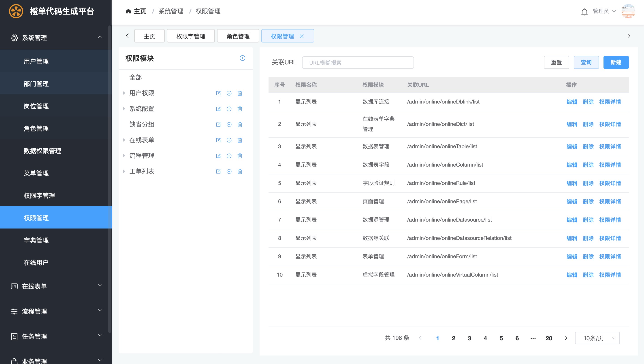This screenshot has width=644, height=364.
Task: Collapse the 系统管理 sidebar menu
Action: point(100,37)
